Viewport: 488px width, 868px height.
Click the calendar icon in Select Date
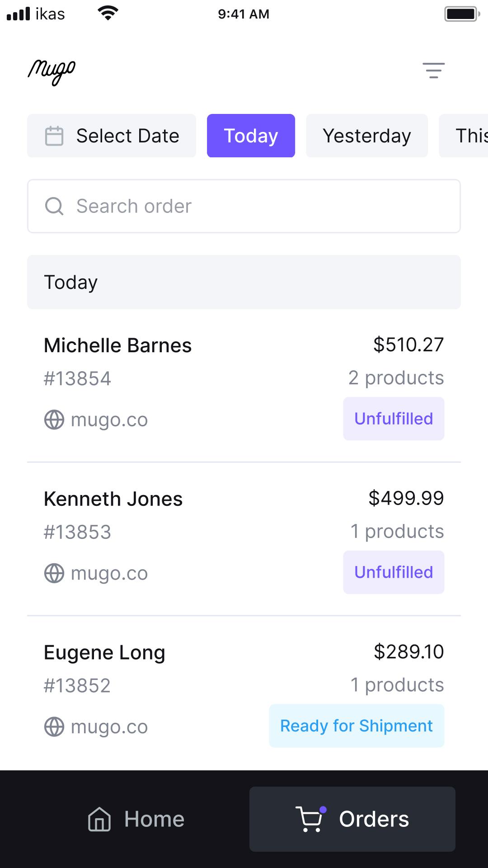point(54,136)
